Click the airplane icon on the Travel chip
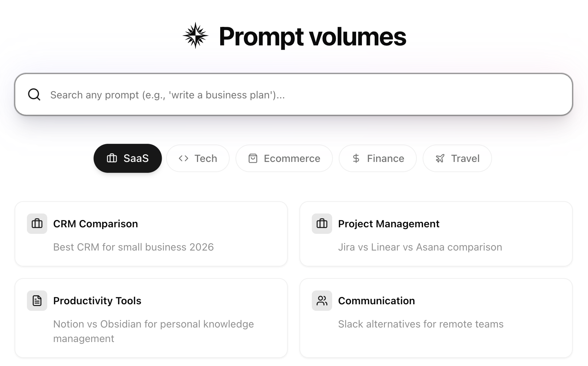 point(440,158)
